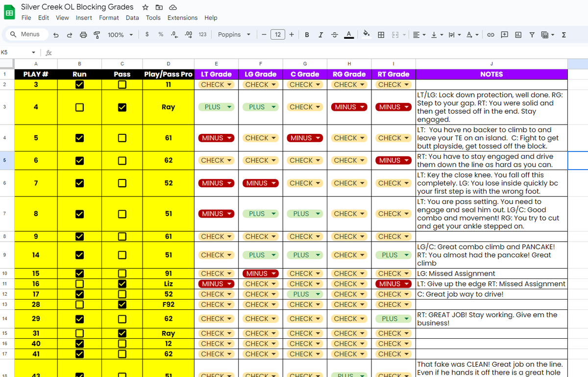The image size is (588, 377).
Task: Uncheck the Pass checkbox for play 4
Action: (x=122, y=107)
